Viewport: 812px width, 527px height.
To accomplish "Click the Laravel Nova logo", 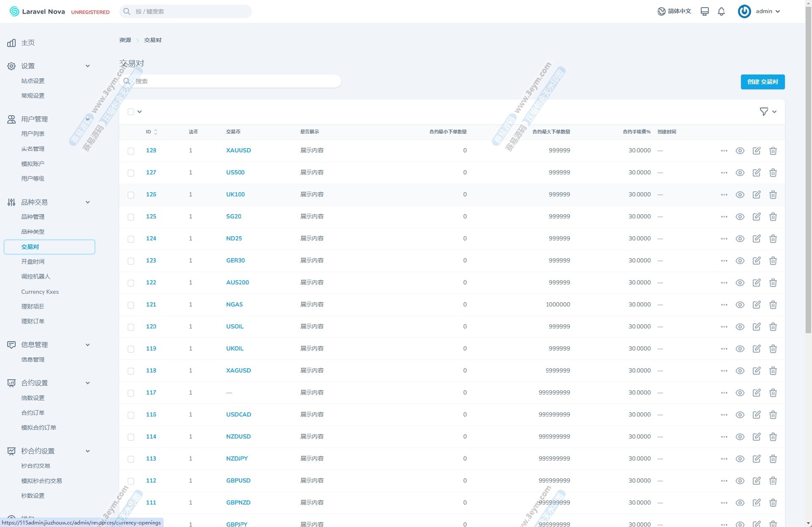I will coord(37,11).
